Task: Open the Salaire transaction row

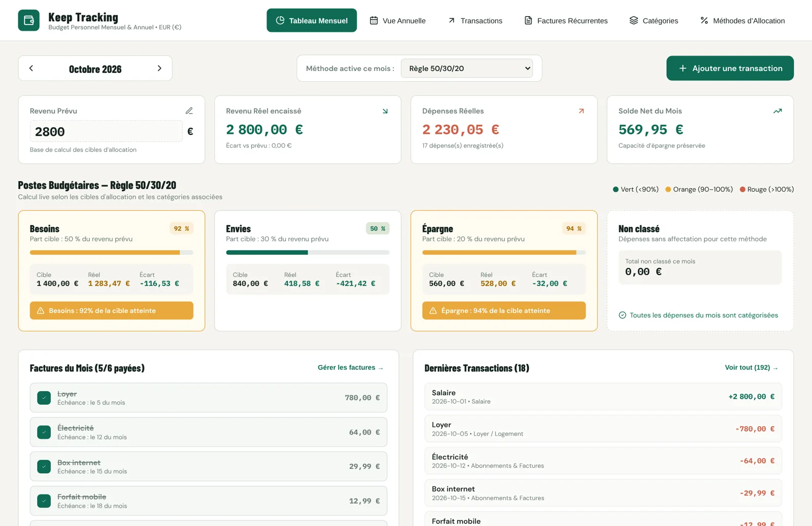Action: pyautogui.click(x=603, y=397)
